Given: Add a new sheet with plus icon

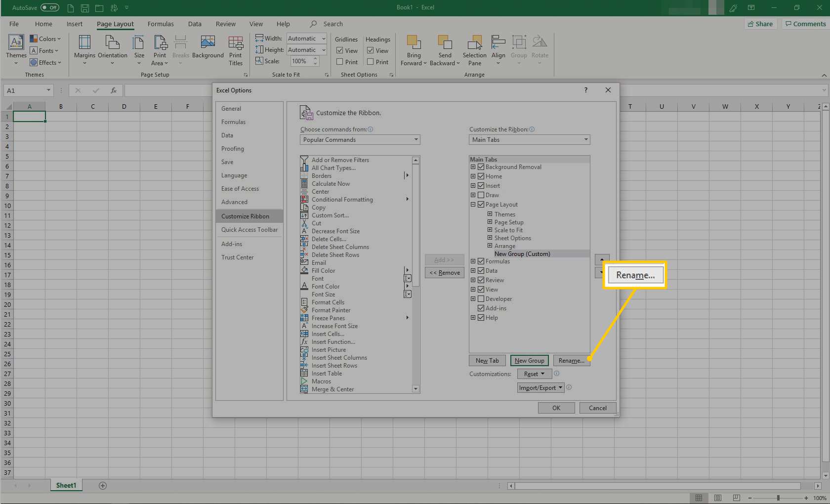Looking at the screenshot, I should pos(103,486).
